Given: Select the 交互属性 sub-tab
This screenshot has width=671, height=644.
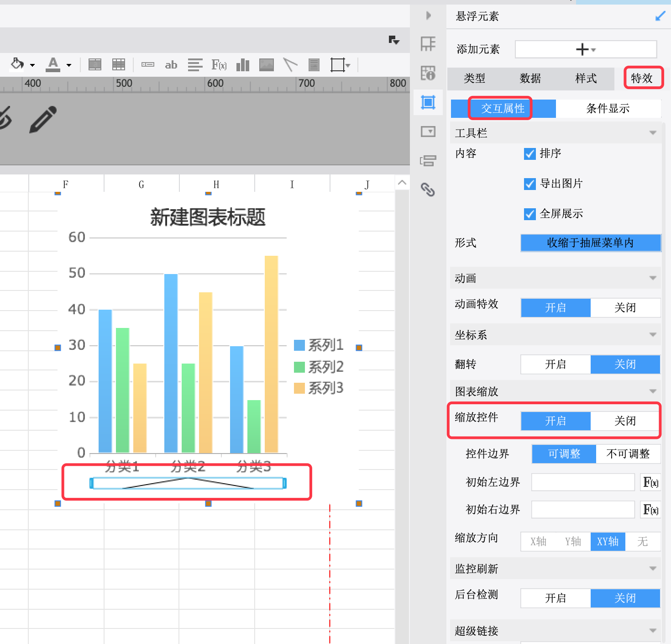Looking at the screenshot, I should coord(503,109).
